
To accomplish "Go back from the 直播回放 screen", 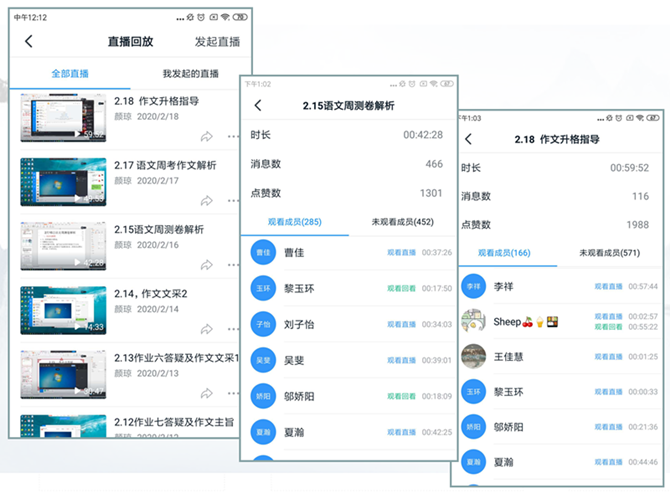I will (29, 41).
